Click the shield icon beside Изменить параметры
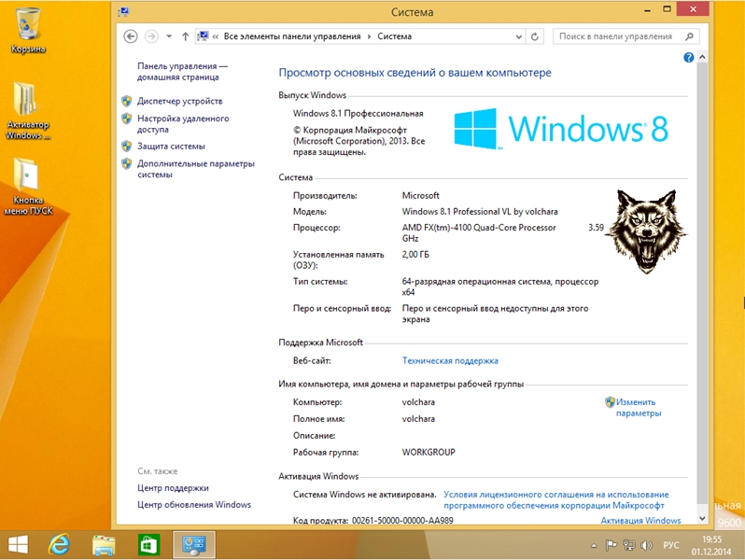The height and width of the screenshot is (560, 745). [x=610, y=402]
